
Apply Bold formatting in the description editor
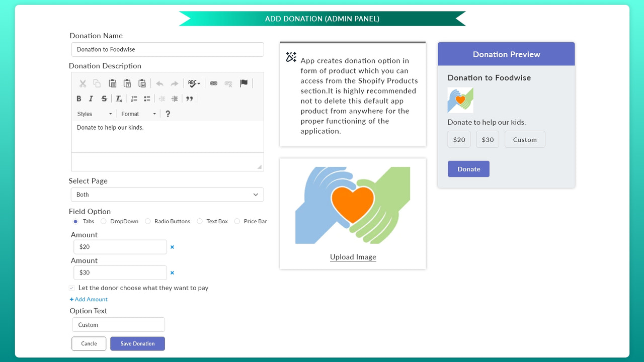pyautogui.click(x=78, y=99)
